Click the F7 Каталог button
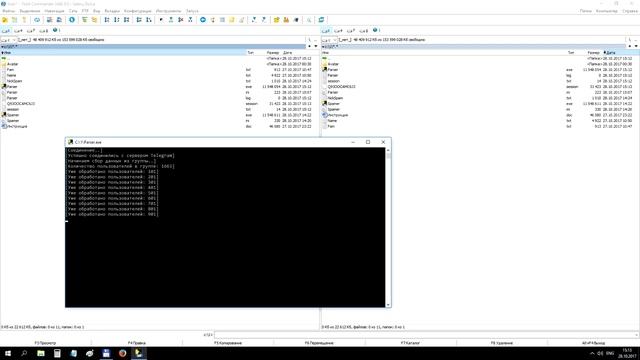640x360 pixels. click(410, 343)
